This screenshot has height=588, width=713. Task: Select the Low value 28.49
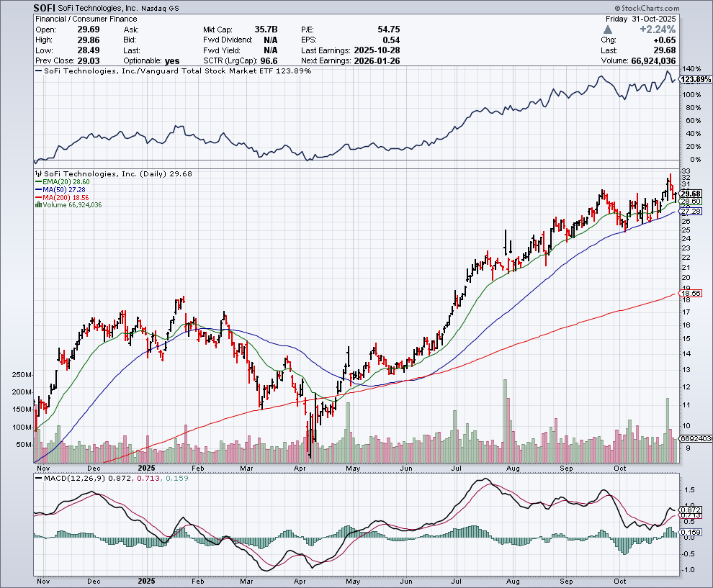[x=88, y=50]
